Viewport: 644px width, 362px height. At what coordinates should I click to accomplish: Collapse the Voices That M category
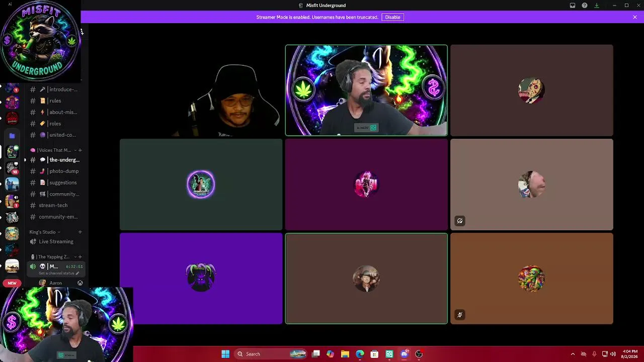(x=53, y=150)
